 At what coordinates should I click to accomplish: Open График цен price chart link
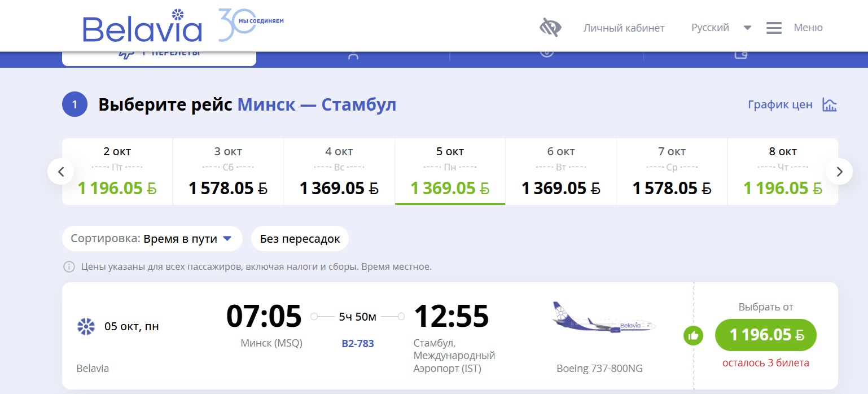click(780, 104)
